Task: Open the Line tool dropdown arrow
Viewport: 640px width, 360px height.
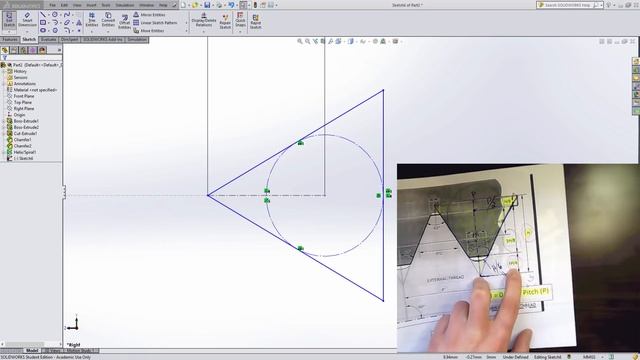Action: [x=48, y=15]
